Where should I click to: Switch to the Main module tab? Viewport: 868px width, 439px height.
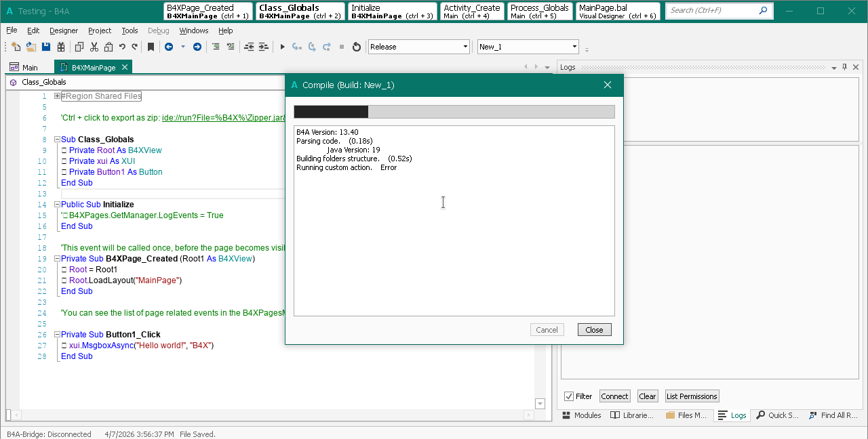click(x=24, y=67)
